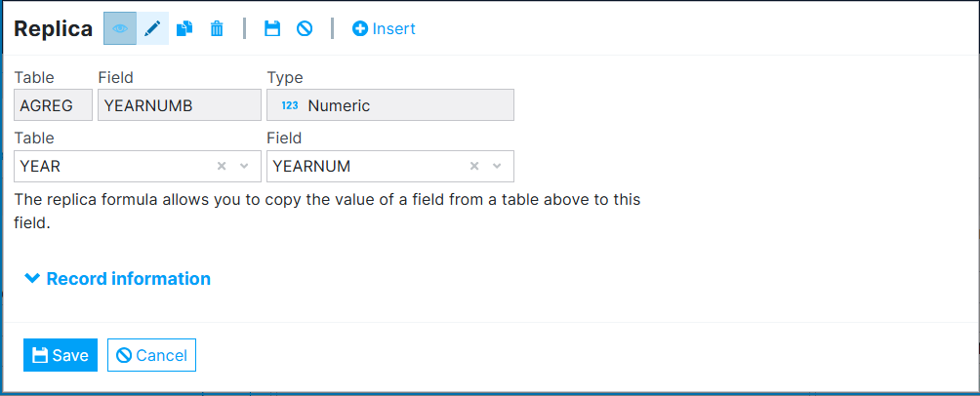Click the blue Save button
The width and height of the screenshot is (980, 396).
point(61,355)
